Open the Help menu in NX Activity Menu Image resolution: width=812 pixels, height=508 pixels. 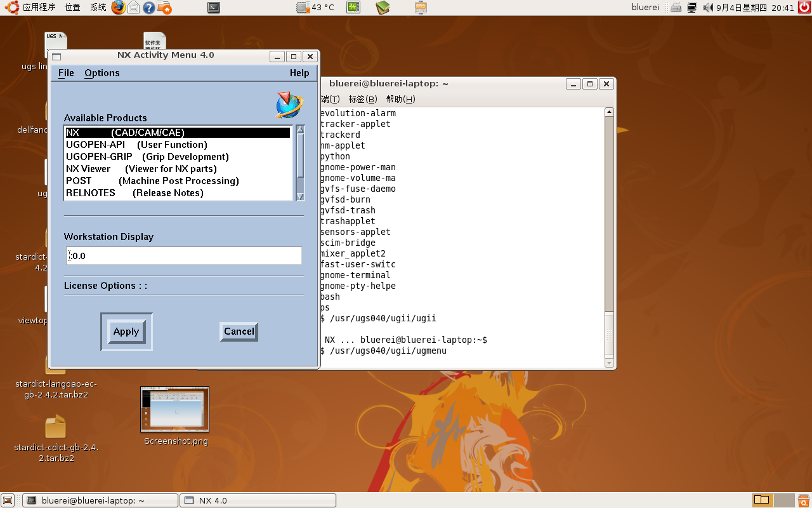pos(299,73)
